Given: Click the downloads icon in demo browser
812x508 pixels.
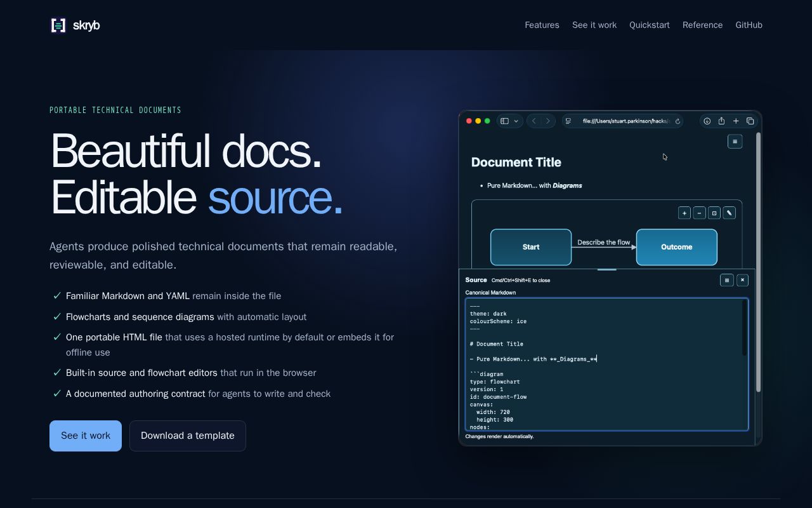Looking at the screenshot, I should (x=707, y=121).
